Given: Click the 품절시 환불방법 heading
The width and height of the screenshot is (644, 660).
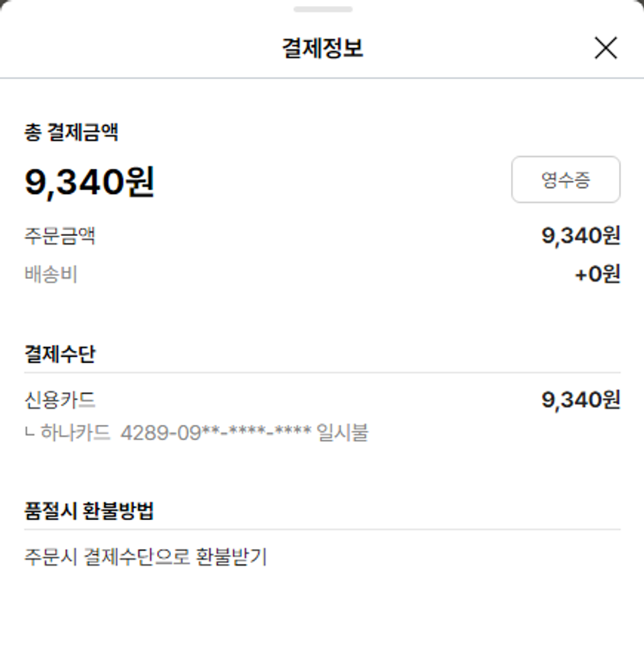Looking at the screenshot, I should coord(89,511).
